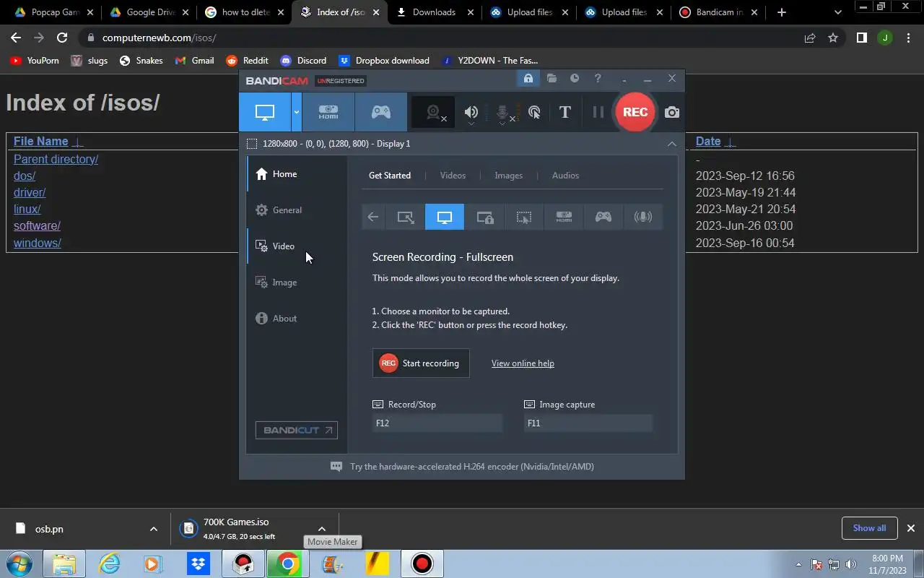Toggle the microphone recording icon
Image resolution: width=924 pixels, height=578 pixels.
(504, 112)
